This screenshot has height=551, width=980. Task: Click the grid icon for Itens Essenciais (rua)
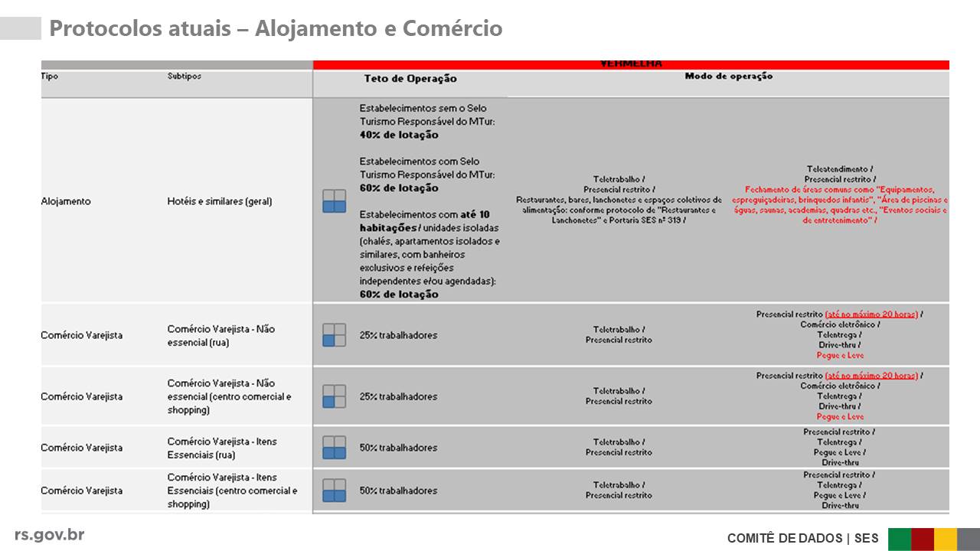(x=334, y=448)
